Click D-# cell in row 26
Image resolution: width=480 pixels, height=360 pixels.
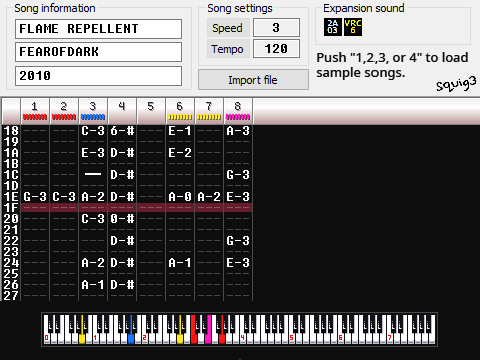click(122, 285)
